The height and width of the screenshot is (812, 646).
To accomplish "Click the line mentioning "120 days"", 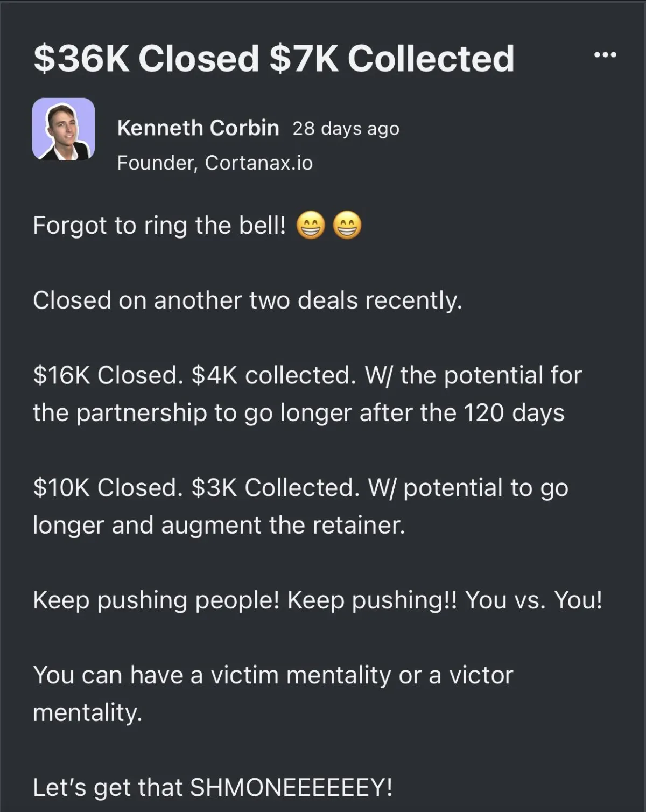I will tap(299, 413).
